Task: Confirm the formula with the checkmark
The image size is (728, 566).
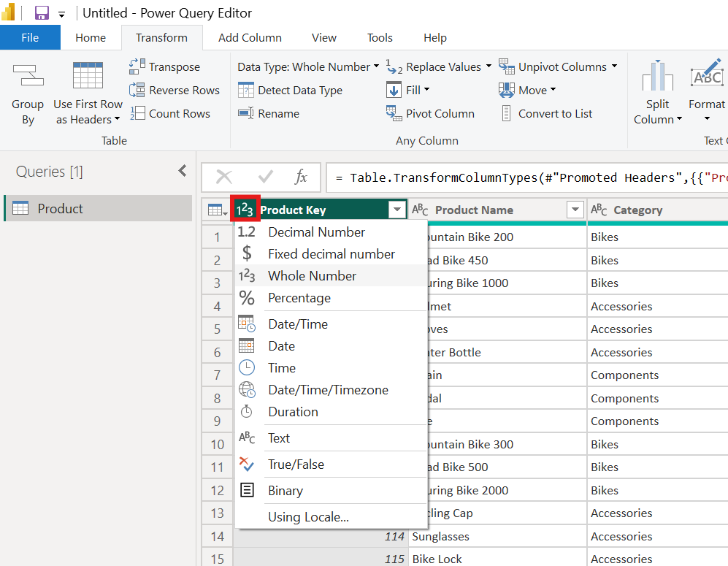Action: tap(266, 177)
